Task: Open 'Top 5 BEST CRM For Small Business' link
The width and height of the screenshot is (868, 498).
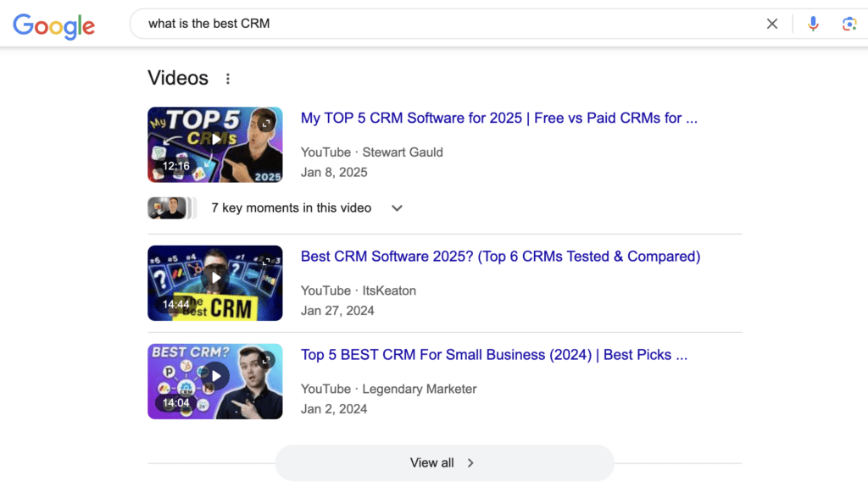Action: coord(493,355)
